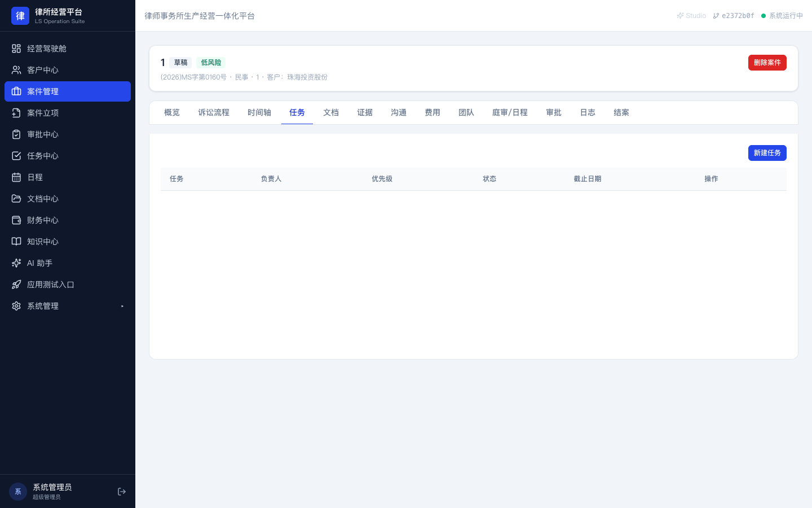Switch to the 证据 tab
Viewport: 812px width, 508px height.
click(x=365, y=112)
